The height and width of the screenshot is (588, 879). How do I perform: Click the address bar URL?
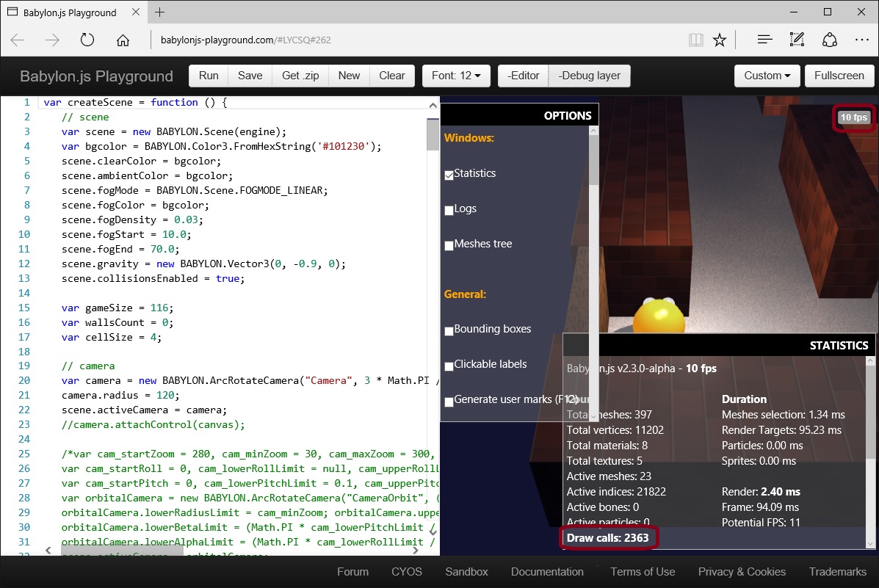pyautogui.click(x=245, y=40)
